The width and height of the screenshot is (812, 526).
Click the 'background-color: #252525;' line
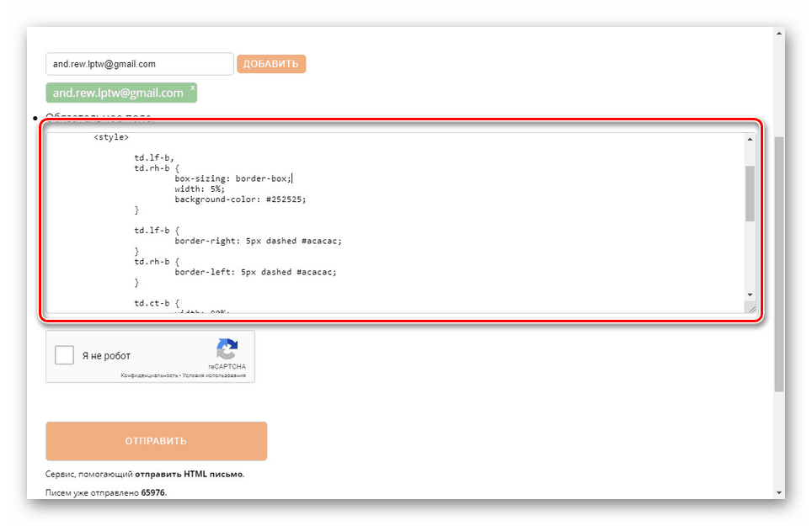coord(240,199)
